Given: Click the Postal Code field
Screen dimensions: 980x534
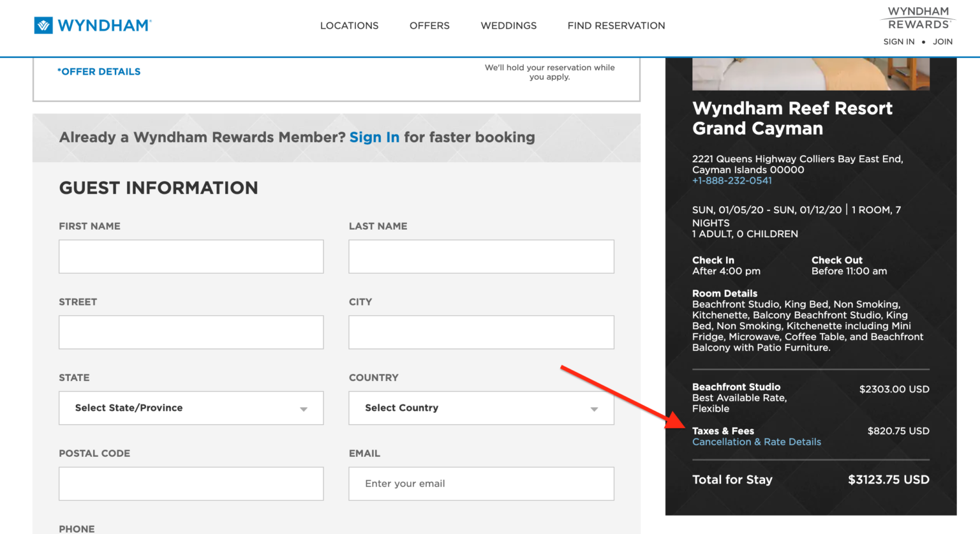Looking at the screenshot, I should tap(191, 484).
